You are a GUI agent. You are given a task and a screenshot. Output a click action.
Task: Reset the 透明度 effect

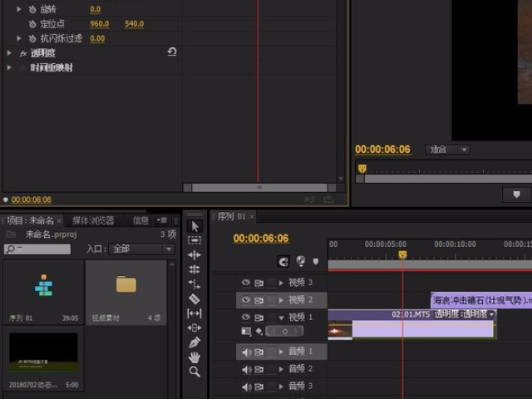click(172, 52)
